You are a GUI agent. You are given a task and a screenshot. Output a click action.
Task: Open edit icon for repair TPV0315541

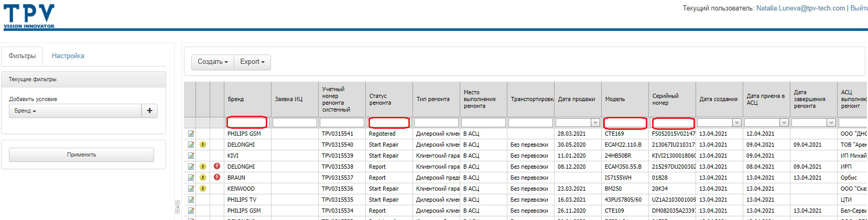(x=191, y=134)
